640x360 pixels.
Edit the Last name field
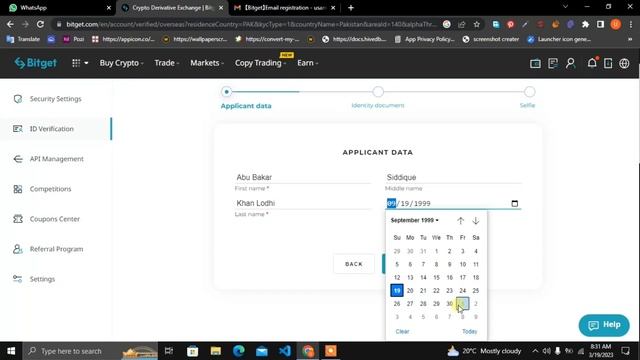[x=302, y=203]
